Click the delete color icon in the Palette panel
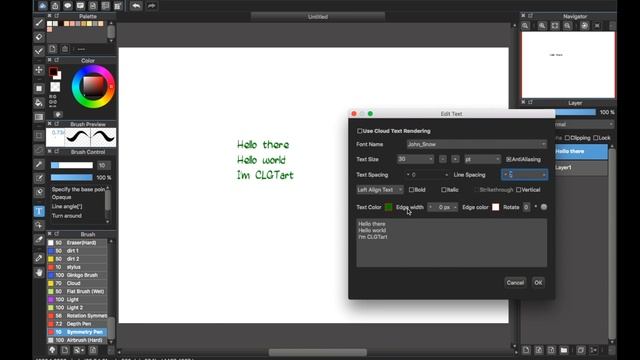 click(x=65, y=49)
